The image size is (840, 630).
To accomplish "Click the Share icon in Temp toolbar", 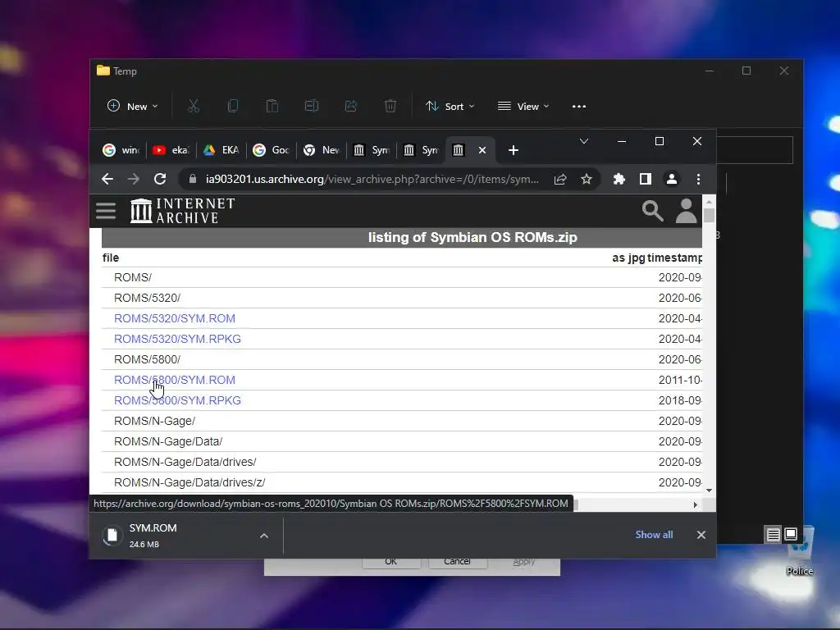I will pyautogui.click(x=351, y=106).
